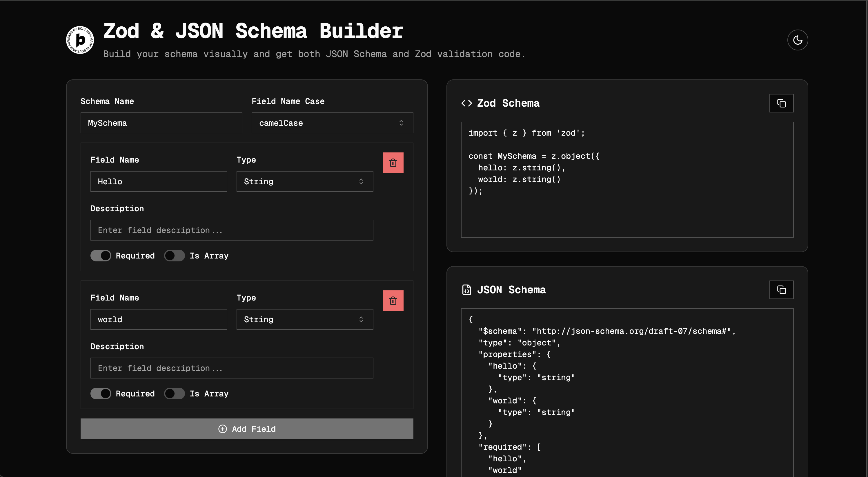Focus the Hello field name input
Screen dimensions: 868x477
pos(158,182)
